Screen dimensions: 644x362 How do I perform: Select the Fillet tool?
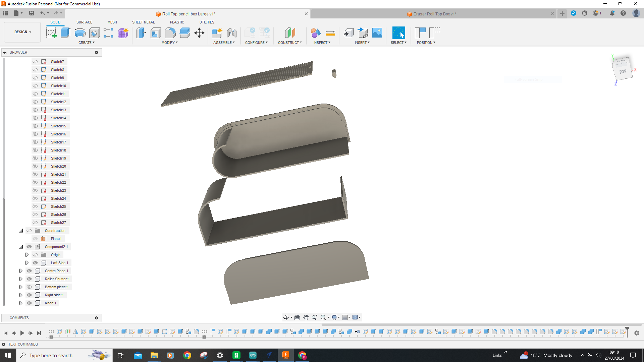(x=170, y=33)
